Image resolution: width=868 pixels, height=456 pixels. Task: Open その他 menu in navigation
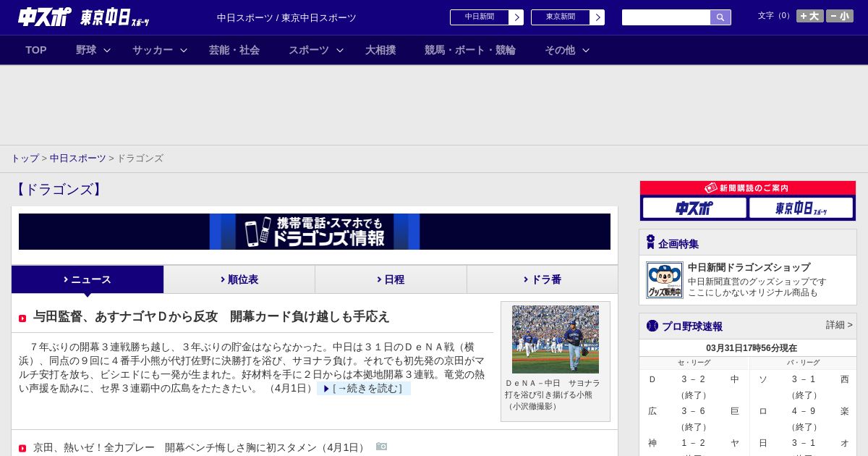pos(560,50)
